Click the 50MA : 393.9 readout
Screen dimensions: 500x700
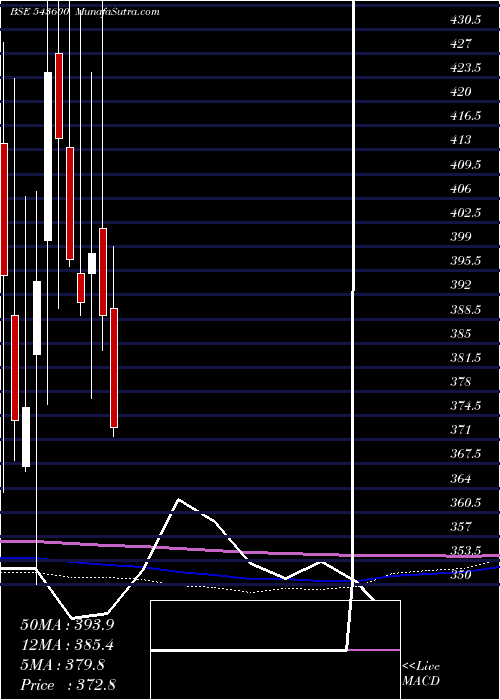point(67,625)
